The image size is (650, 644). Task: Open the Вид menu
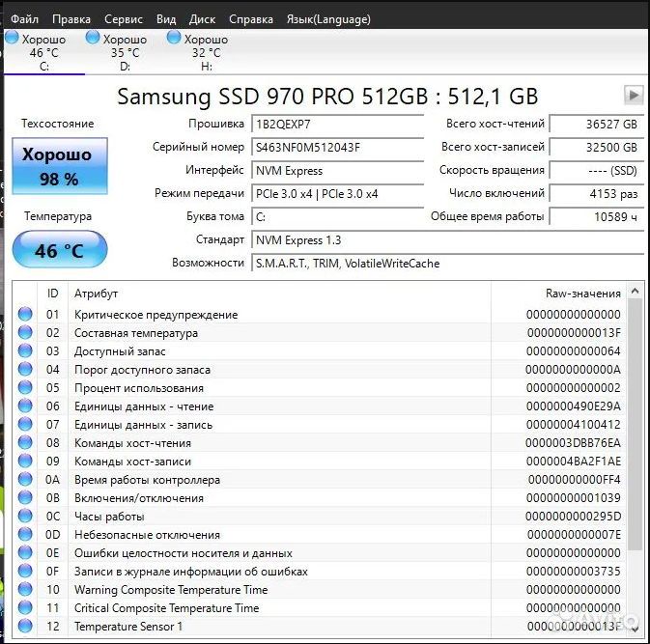point(166,19)
